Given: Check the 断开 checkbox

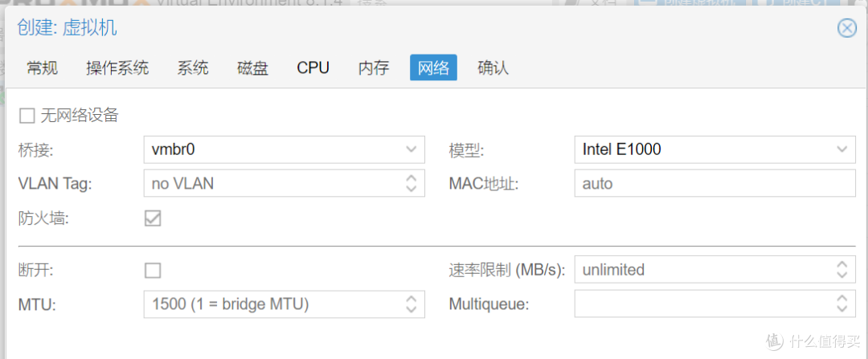Looking at the screenshot, I should pos(153,271).
